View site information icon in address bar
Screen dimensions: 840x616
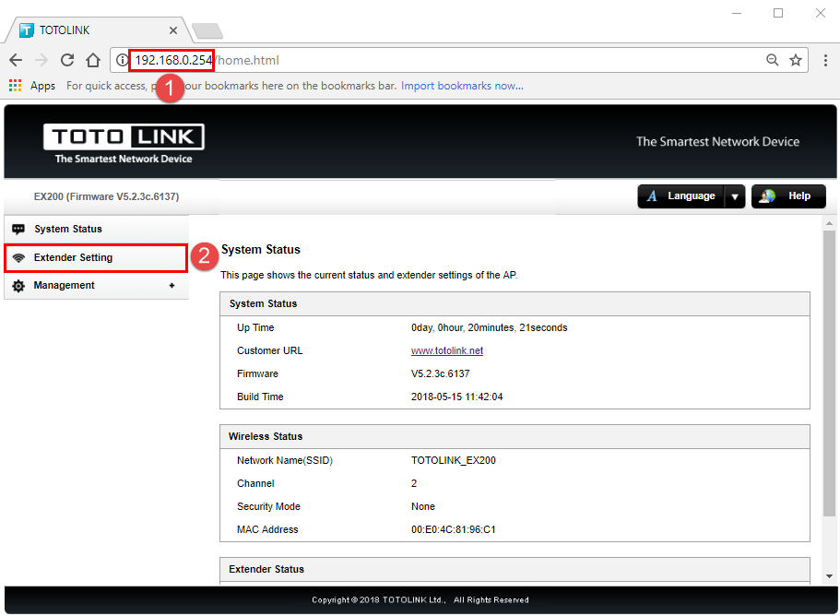click(122, 60)
